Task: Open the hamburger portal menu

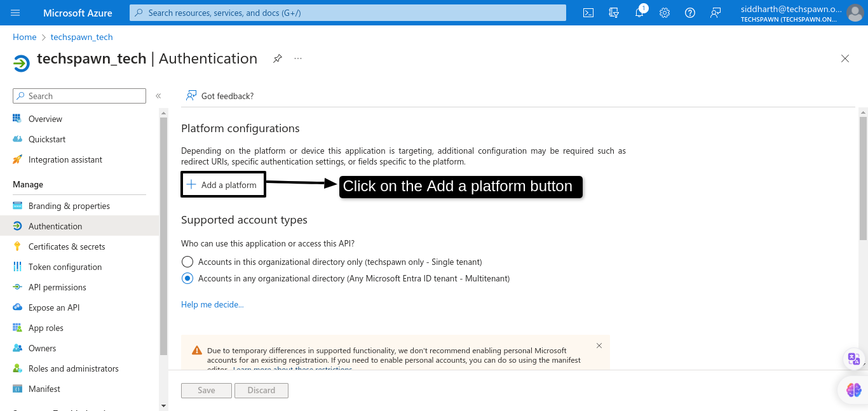Action: [15, 13]
